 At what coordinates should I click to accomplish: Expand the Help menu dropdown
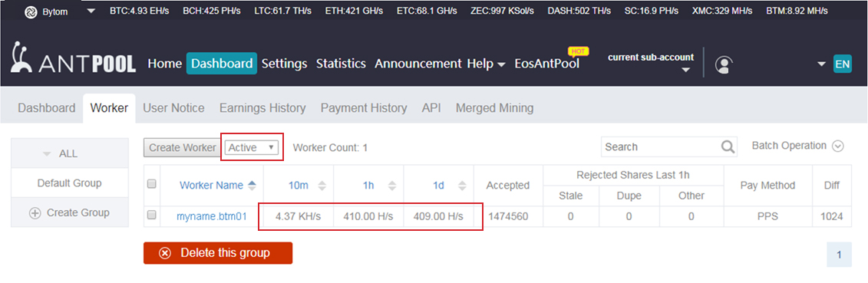tap(486, 64)
